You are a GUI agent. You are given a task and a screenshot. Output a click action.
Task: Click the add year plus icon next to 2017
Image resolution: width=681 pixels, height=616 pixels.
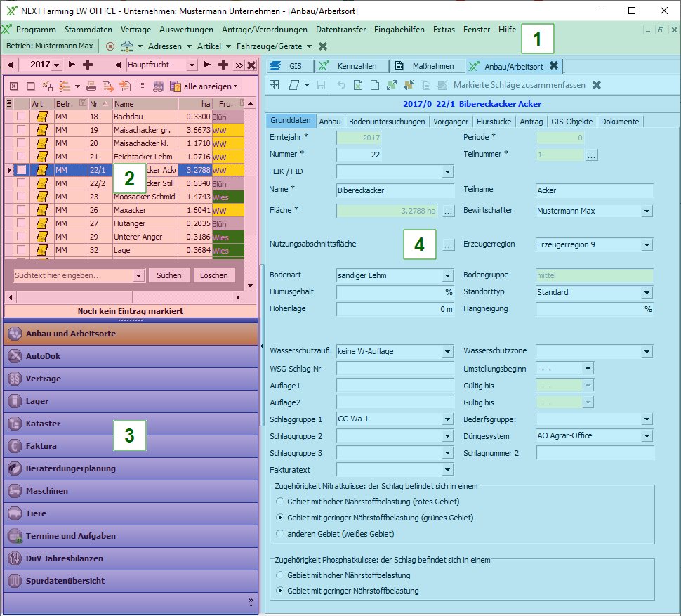[x=88, y=65]
